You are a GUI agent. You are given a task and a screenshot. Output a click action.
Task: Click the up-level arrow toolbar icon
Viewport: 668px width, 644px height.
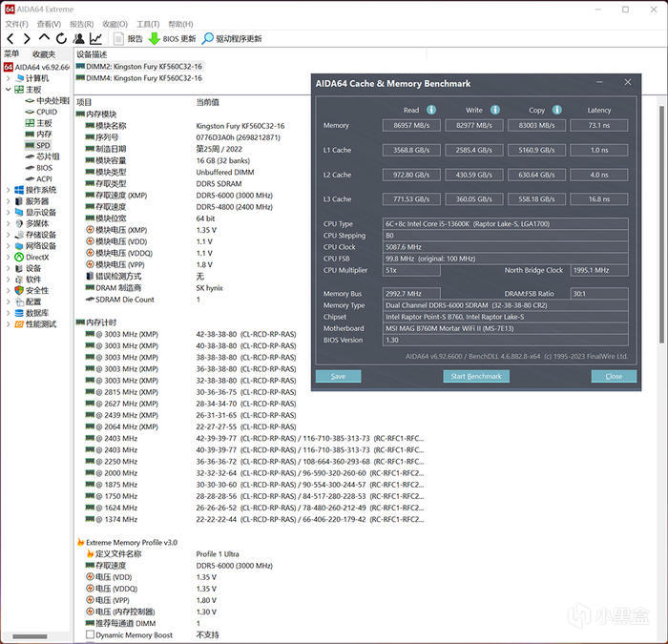44,38
